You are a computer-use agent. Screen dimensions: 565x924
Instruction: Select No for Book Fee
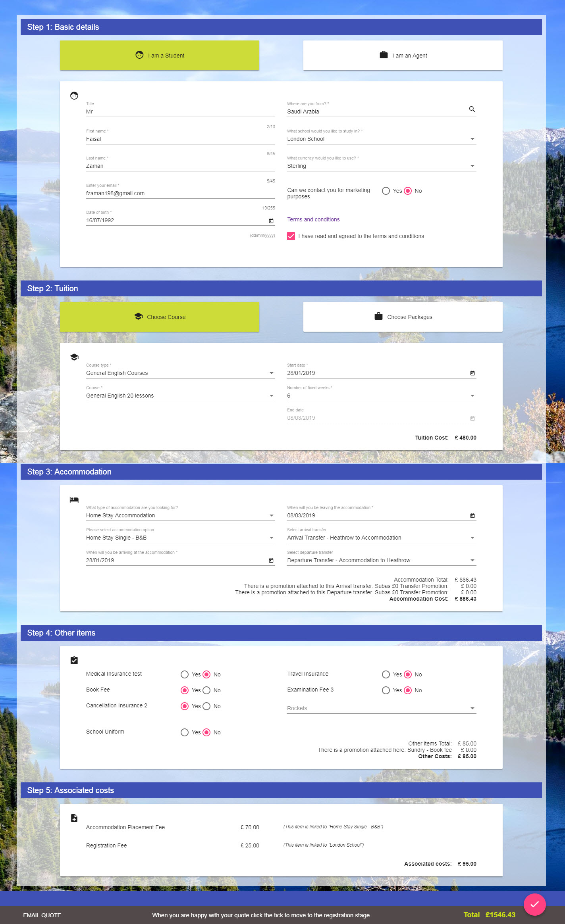point(206,690)
